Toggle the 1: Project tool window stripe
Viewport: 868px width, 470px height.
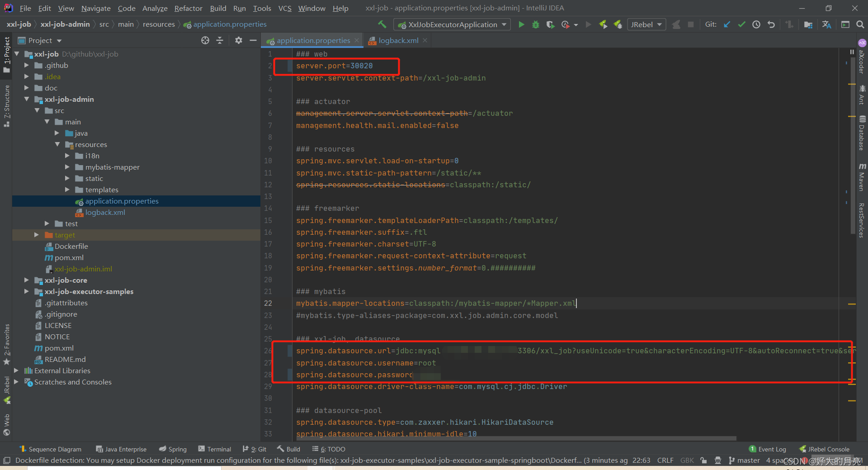coord(7,55)
